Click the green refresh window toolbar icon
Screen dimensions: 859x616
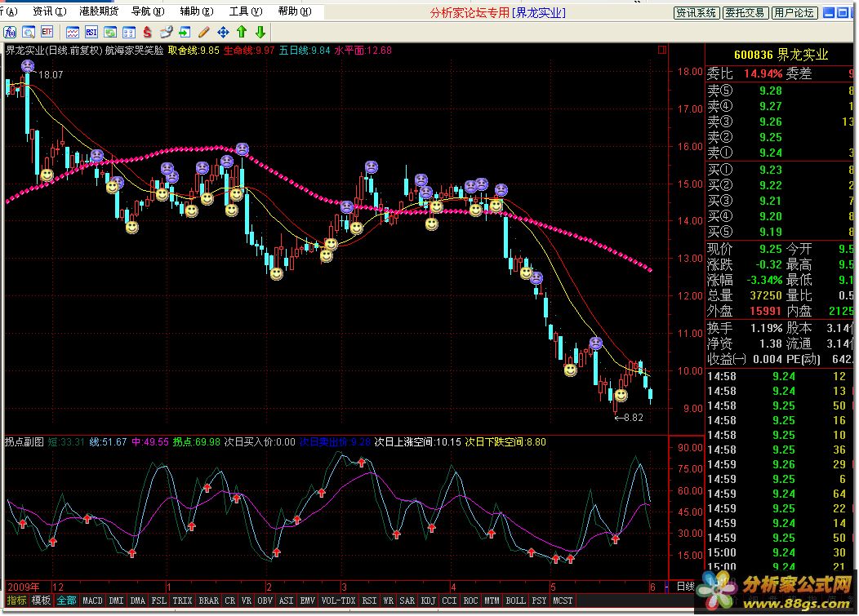[x=110, y=33]
